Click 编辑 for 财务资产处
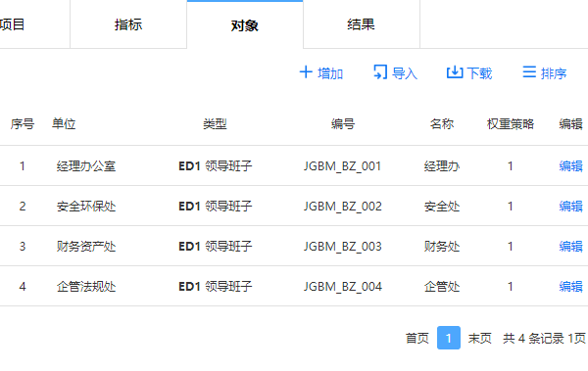This screenshot has height=371, width=588. coord(570,246)
